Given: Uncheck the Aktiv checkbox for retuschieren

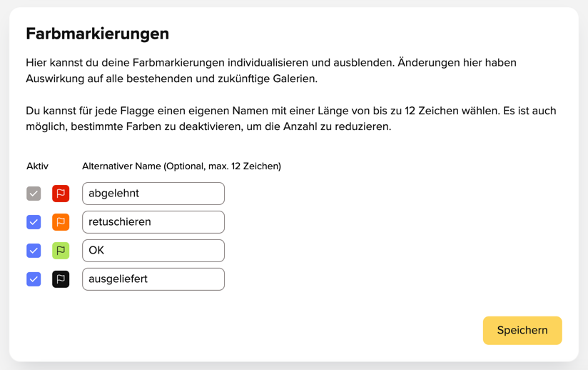Looking at the screenshot, I should click(34, 222).
